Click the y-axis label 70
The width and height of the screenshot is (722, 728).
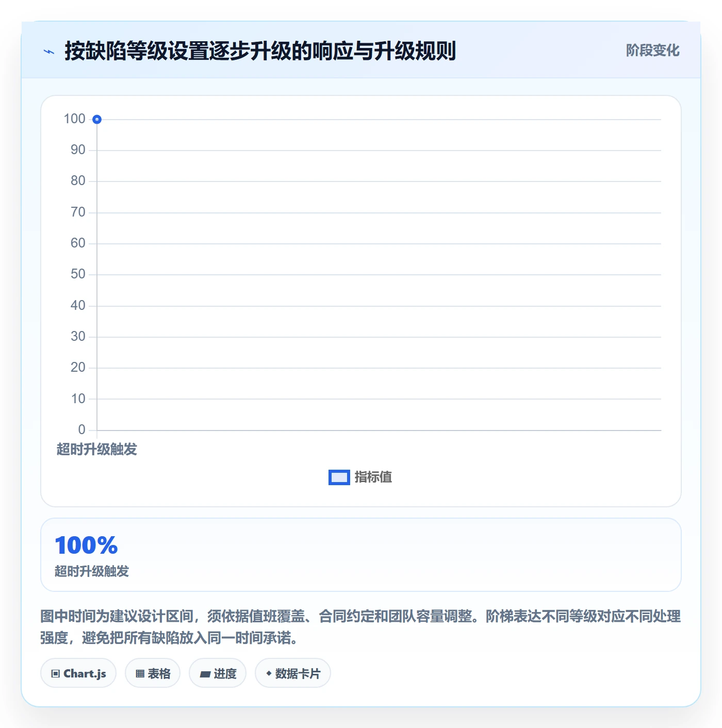78,212
